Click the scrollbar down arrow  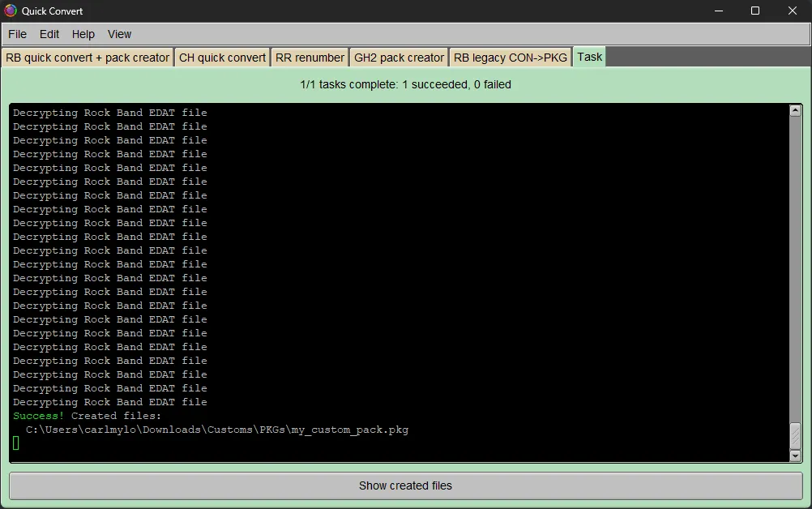tap(795, 456)
